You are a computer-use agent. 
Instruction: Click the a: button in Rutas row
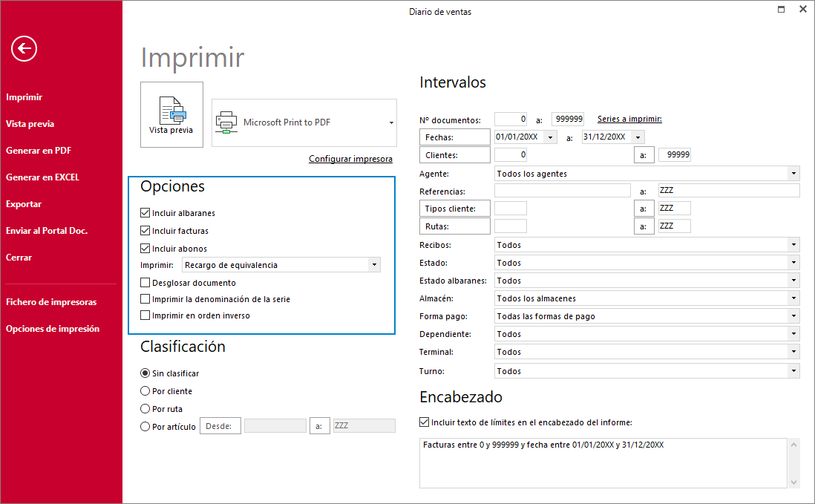coord(644,226)
